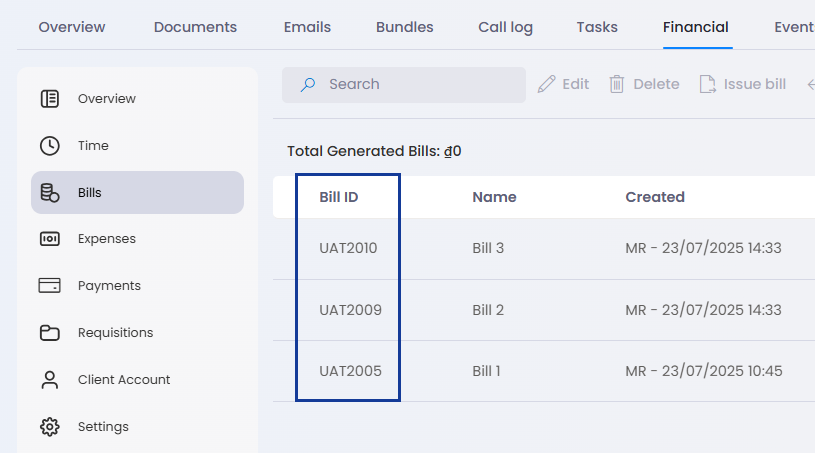
Task: Go to the Tasks tab
Action: click(x=597, y=27)
